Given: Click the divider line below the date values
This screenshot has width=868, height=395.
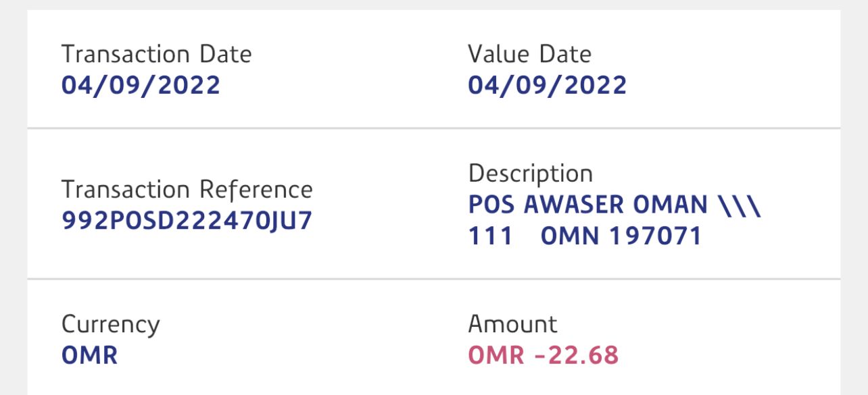Looking at the screenshot, I should (433, 128).
